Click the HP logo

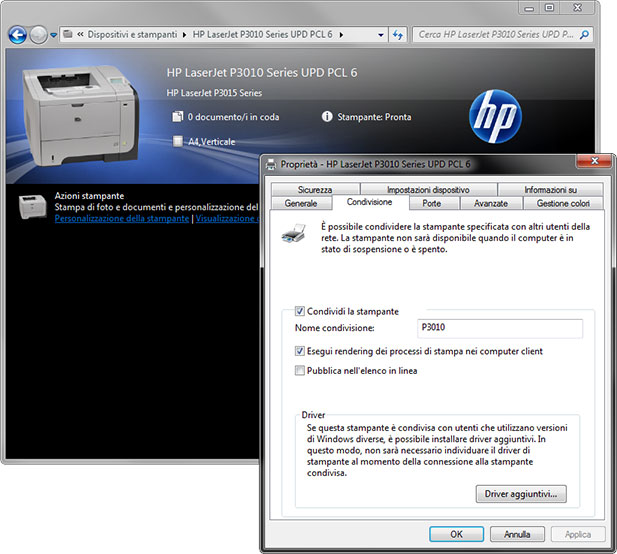tap(495, 116)
